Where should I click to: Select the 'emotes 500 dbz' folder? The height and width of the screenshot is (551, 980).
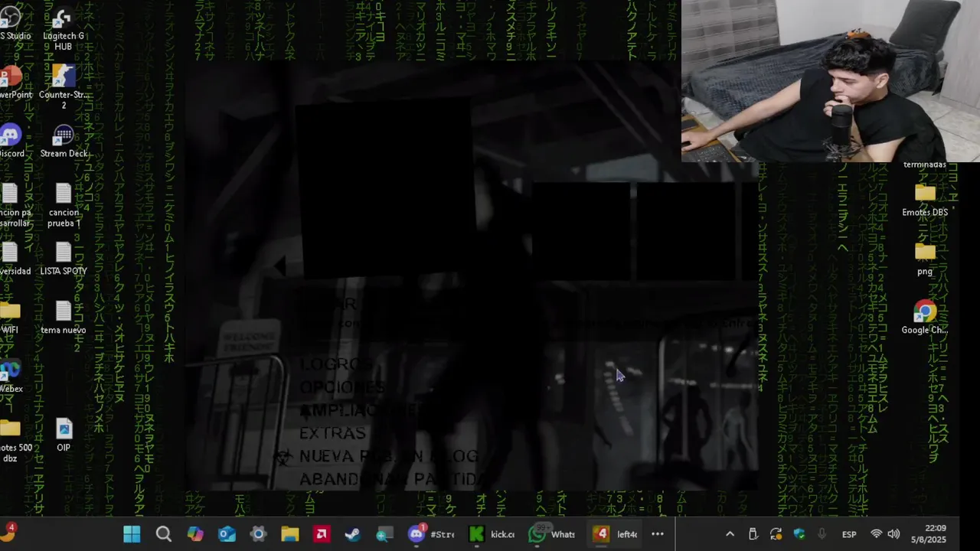pyautogui.click(x=11, y=441)
